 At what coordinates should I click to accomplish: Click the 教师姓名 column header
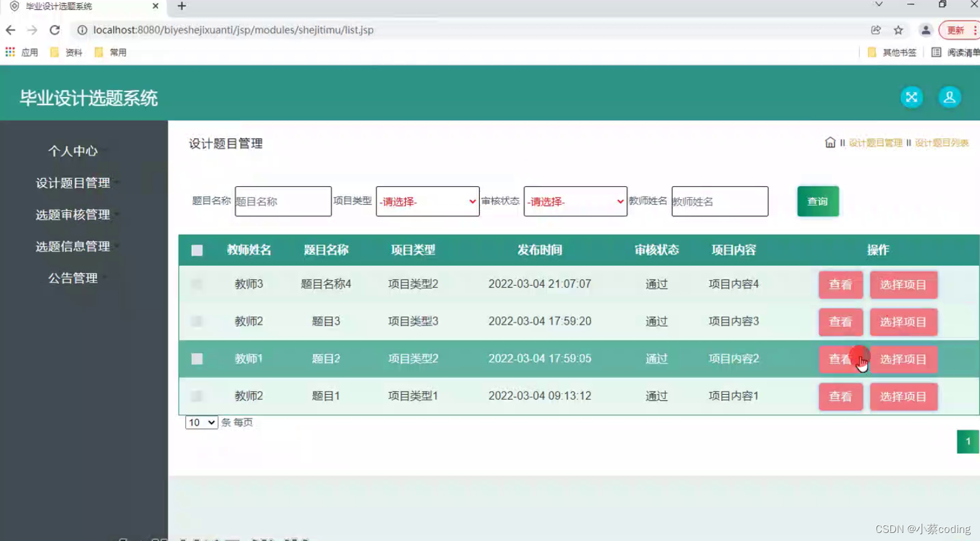pyautogui.click(x=249, y=250)
